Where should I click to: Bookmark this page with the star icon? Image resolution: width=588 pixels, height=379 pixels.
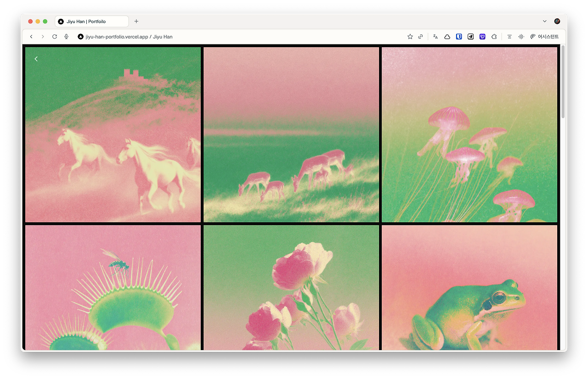[409, 36]
